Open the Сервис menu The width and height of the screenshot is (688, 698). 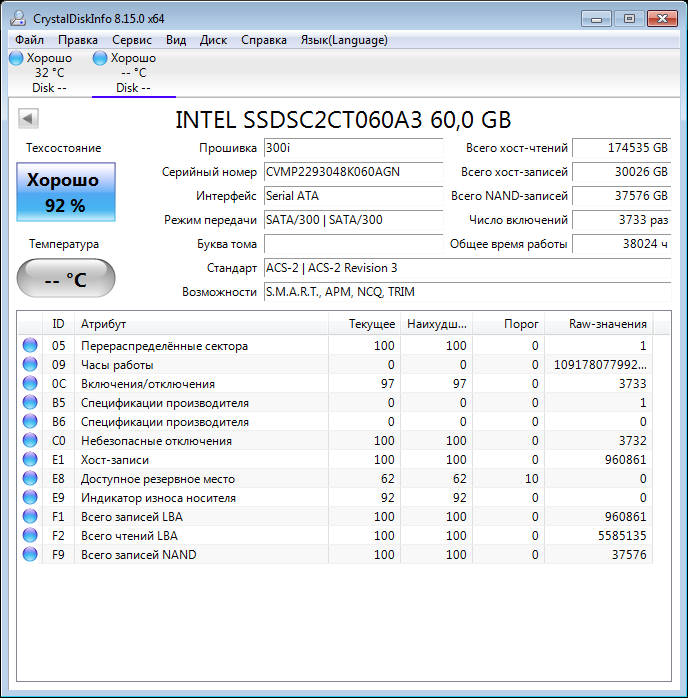[132, 40]
